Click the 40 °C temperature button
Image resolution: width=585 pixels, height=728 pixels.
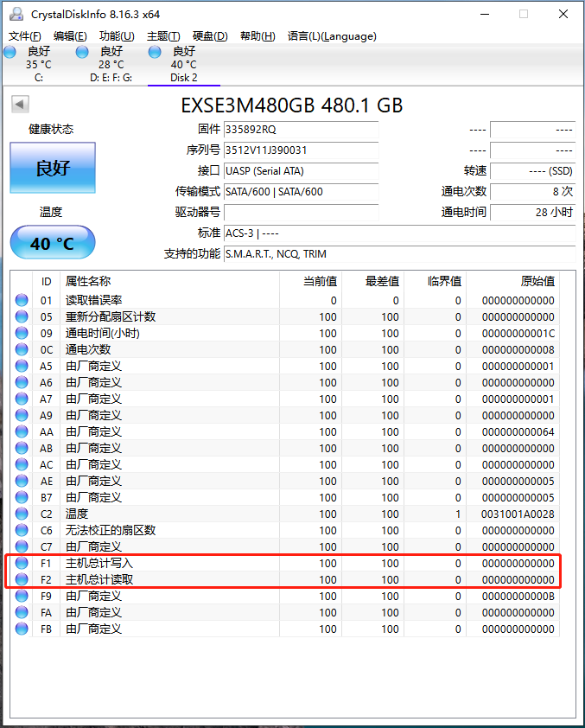pyautogui.click(x=53, y=242)
